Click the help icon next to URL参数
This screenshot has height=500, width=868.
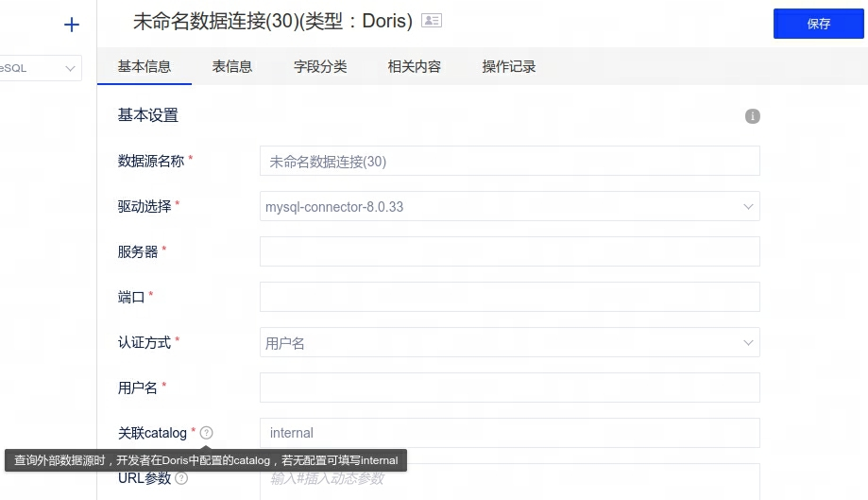pos(181,478)
